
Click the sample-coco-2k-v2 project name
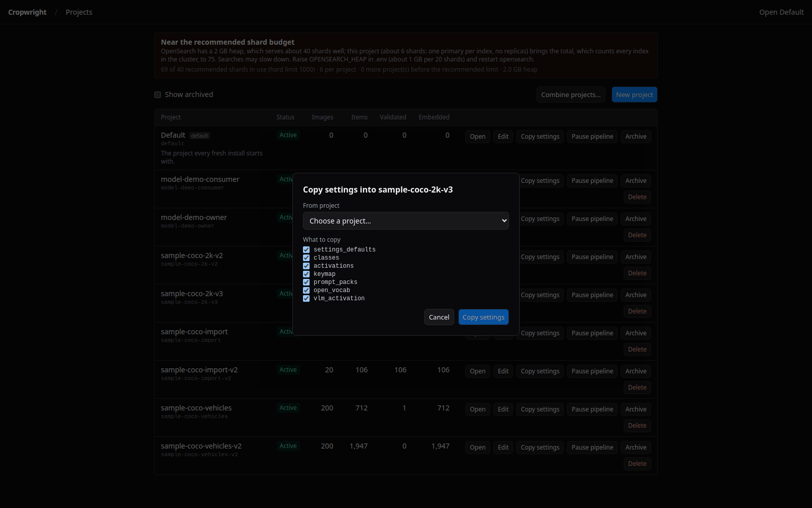point(192,256)
